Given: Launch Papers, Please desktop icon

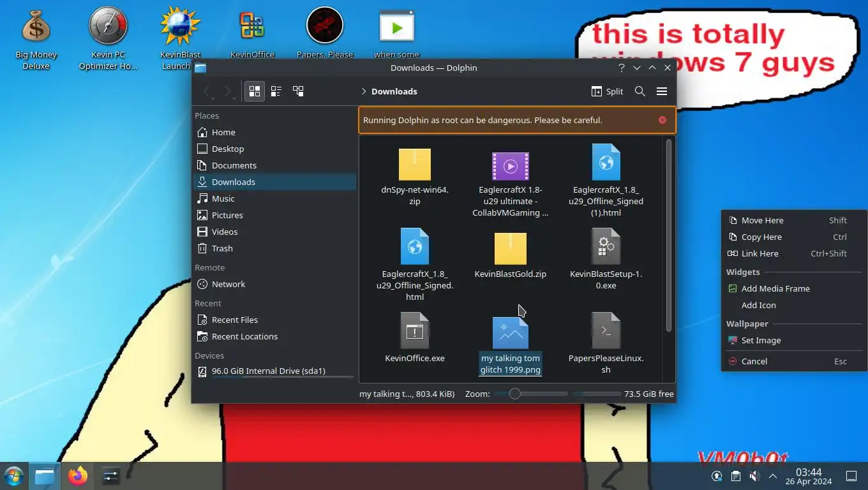Looking at the screenshot, I should click(325, 33).
